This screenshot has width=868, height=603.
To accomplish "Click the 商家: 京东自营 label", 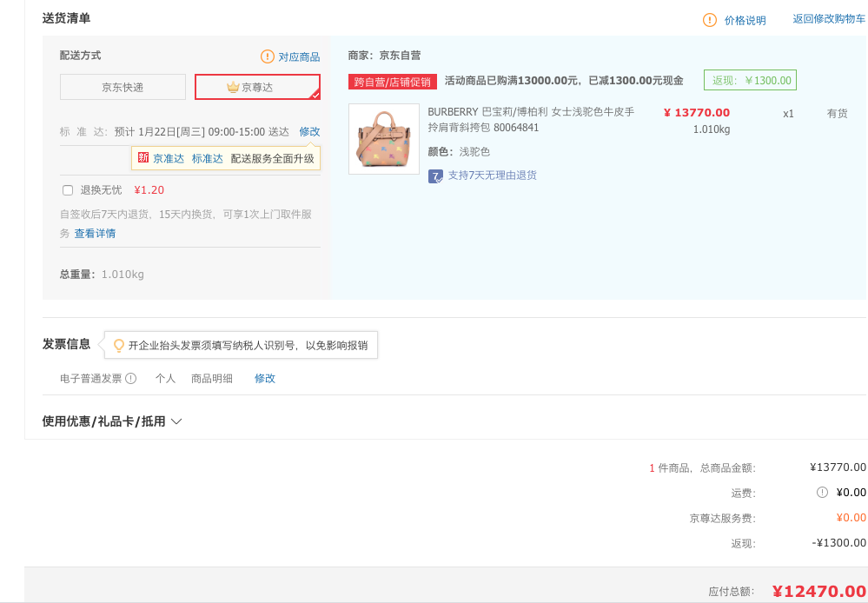I will (x=384, y=56).
